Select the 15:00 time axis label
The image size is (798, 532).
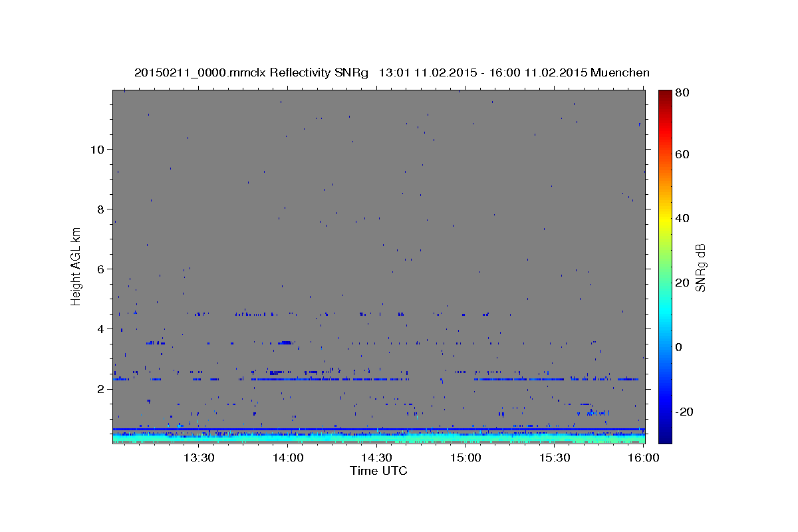pos(465,458)
